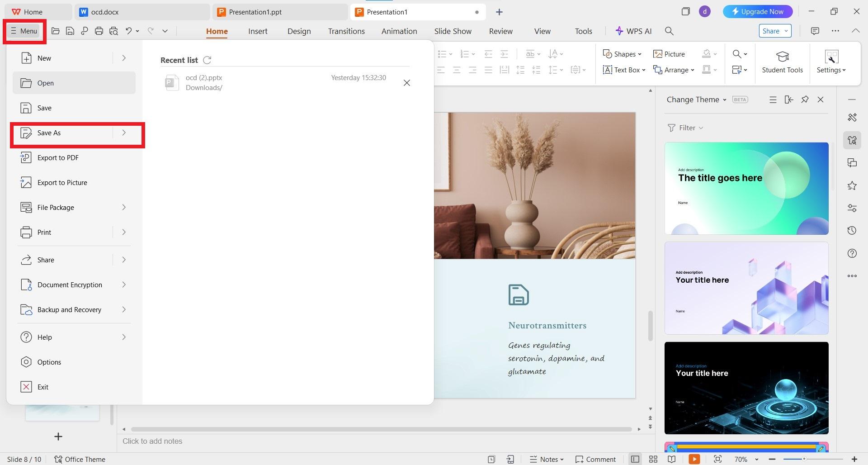Image resolution: width=868 pixels, height=465 pixels.
Task: Open the Filter dropdown in theme pane
Action: tap(685, 128)
